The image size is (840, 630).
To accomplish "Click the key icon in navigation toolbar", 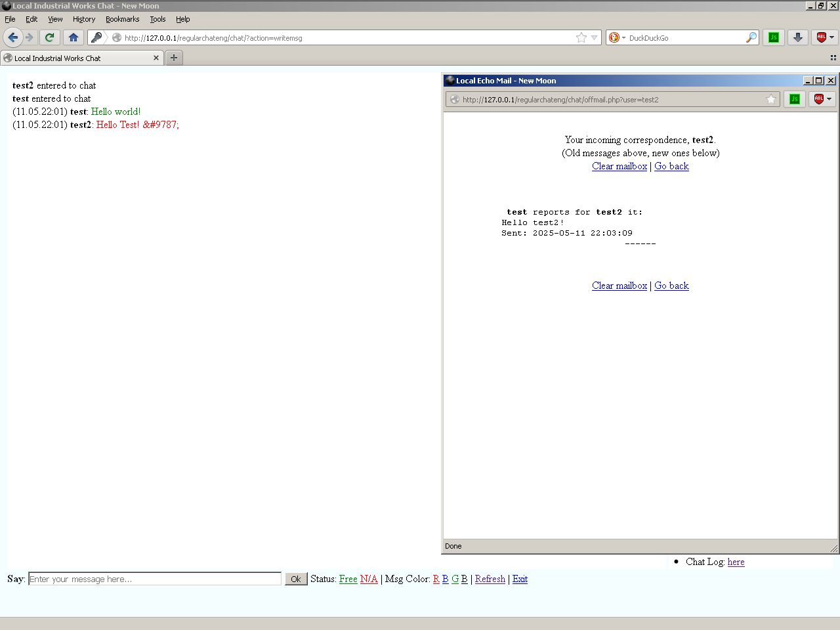I will pyautogui.click(x=96, y=37).
